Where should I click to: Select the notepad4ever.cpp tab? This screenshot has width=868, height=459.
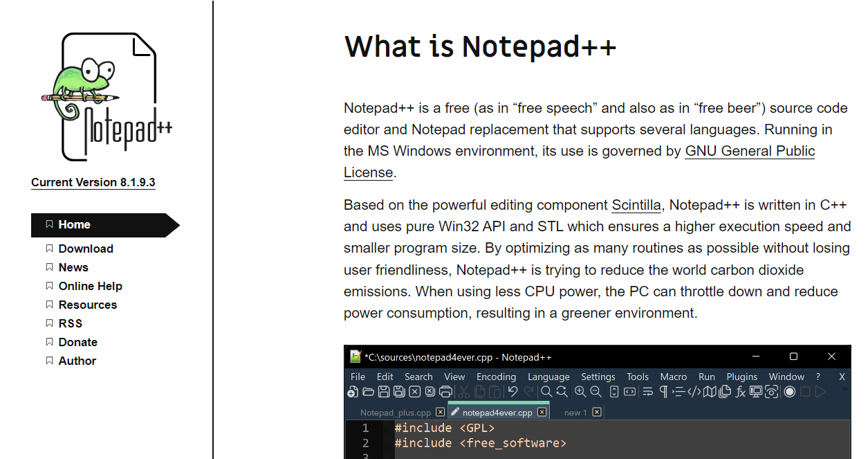point(497,413)
